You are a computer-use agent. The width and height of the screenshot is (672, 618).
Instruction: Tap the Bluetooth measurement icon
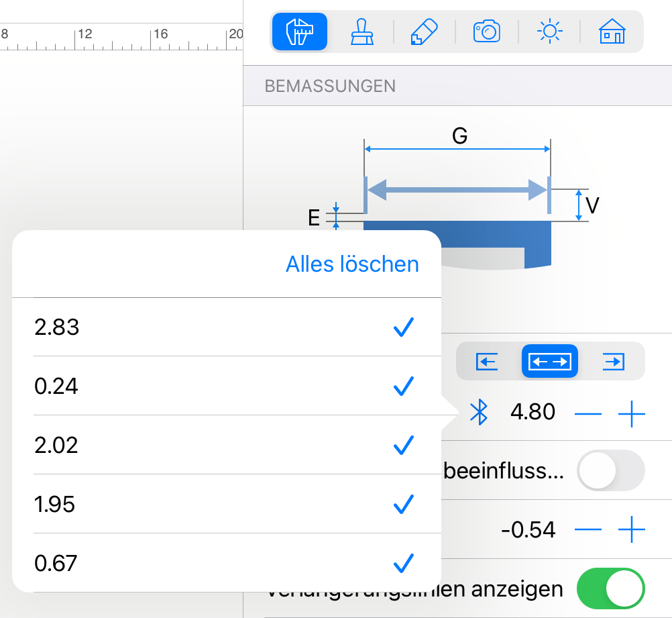[479, 412]
